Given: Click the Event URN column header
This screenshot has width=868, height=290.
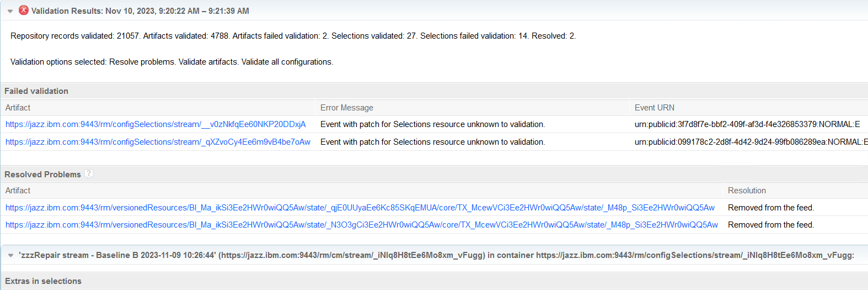Looking at the screenshot, I should tap(654, 108).
